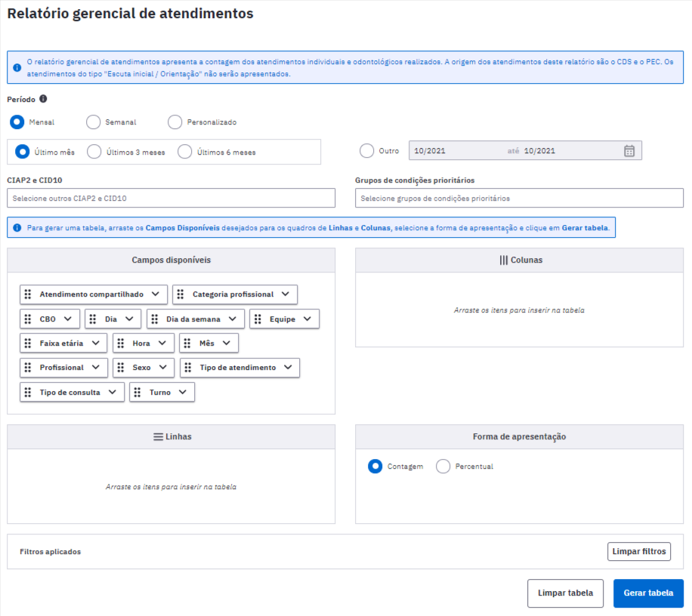Click the info icon next to Período
Image resolution: width=692 pixels, height=616 pixels.
43,99
